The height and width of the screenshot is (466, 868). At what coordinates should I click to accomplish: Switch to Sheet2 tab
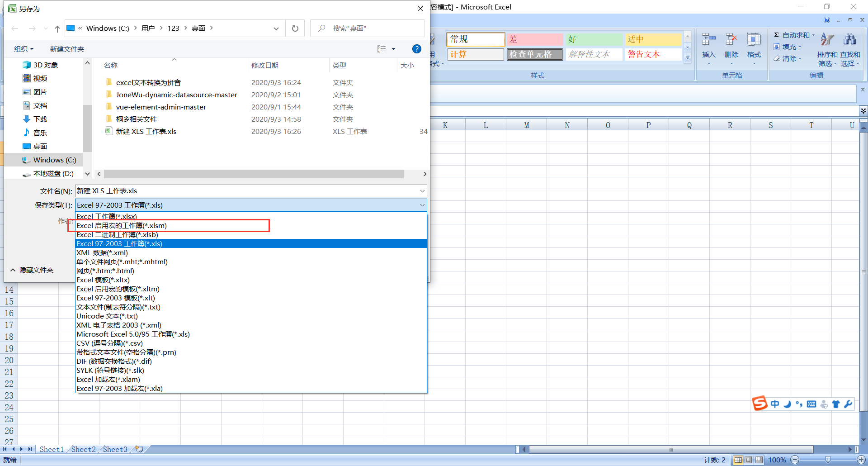click(x=83, y=449)
